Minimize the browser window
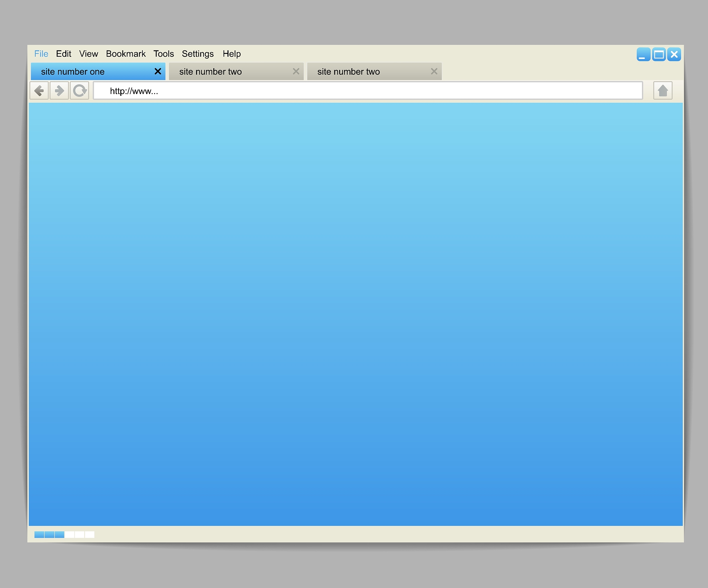708x588 pixels. coord(643,54)
